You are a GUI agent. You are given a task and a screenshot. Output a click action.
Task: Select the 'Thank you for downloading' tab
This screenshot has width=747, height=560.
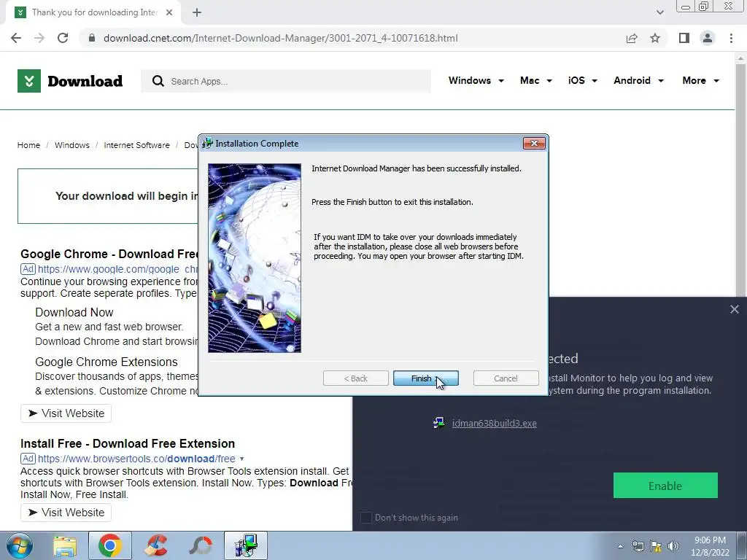93,12
